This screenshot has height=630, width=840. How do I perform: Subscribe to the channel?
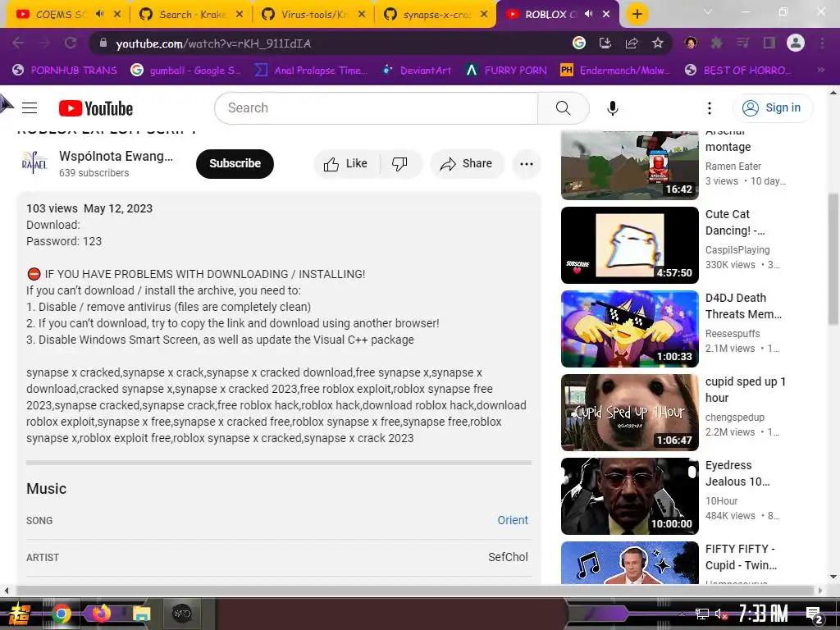click(x=235, y=163)
